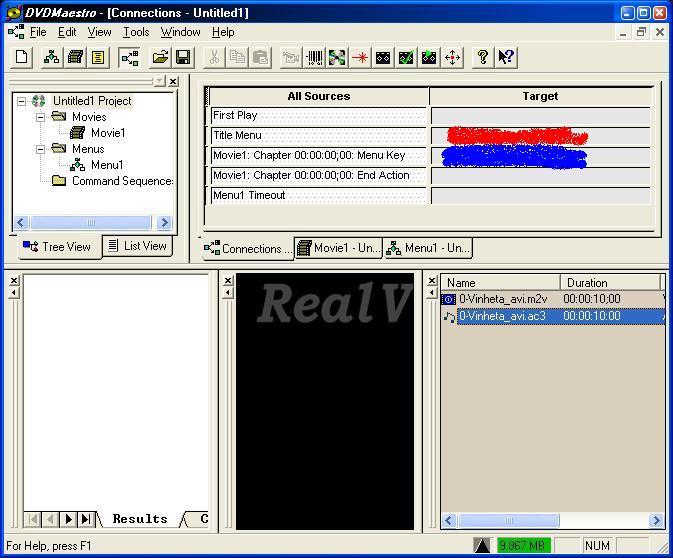The height and width of the screenshot is (558, 673).
Task: Open the project panel dropdown arrow
Action: [x=160, y=81]
